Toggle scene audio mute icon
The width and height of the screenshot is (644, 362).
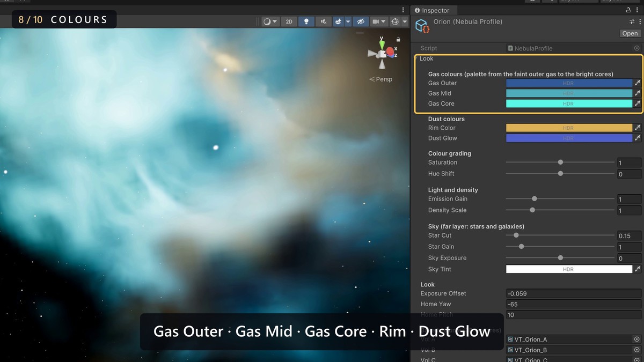pyautogui.click(x=323, y=21)
